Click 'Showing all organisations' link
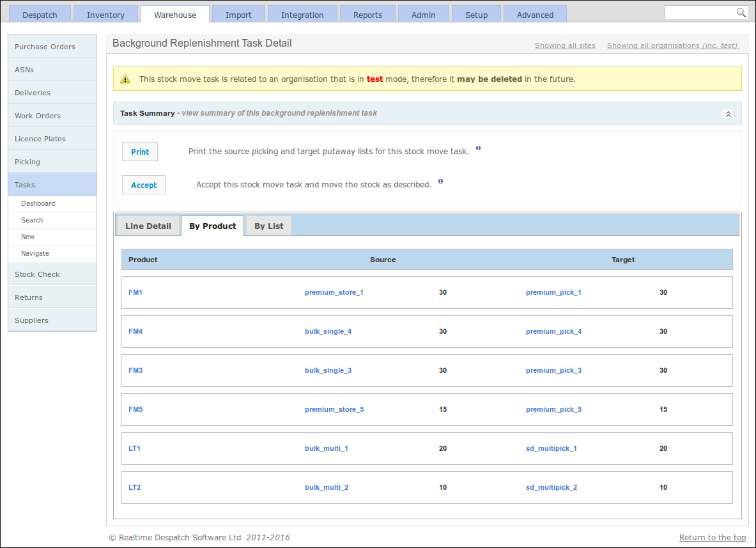The height and width of the screenshot is (548, 756). coord(672,45)
